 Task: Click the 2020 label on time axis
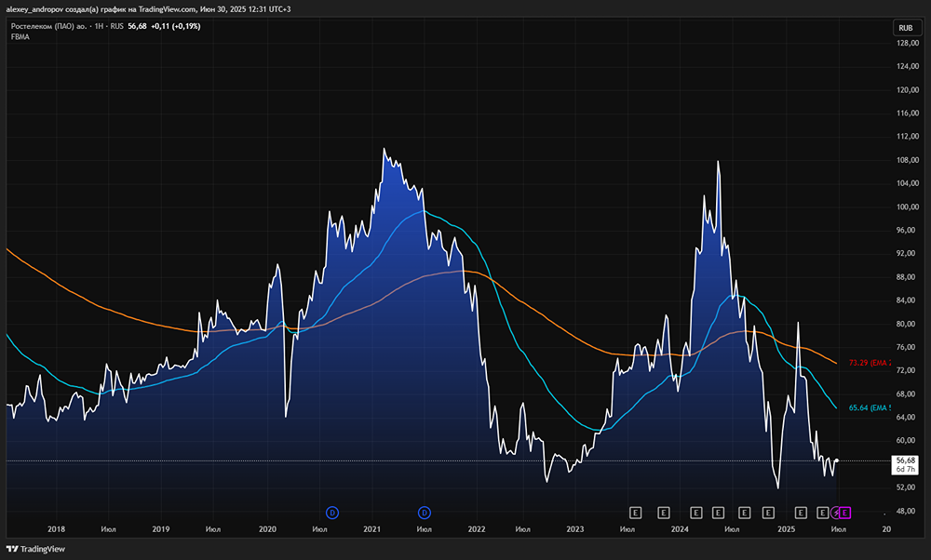(x=267, y=529)
